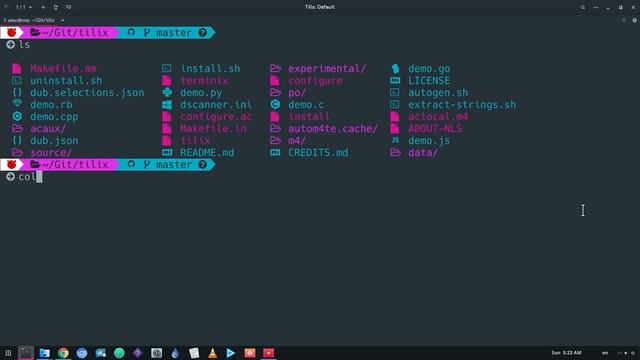Open the 1/1 session switcher dropdown
This screenshot has height=360, width=640.
(x=24, y=7)
